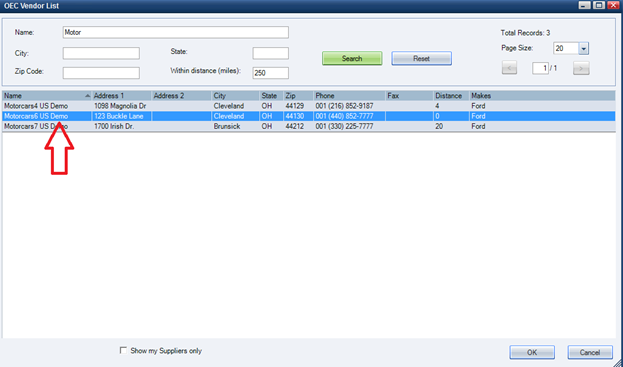The height and width of the screenshot is (367, 623).
Task: Select the Motorcars6 US Demo row
Action: coord(309,116)
